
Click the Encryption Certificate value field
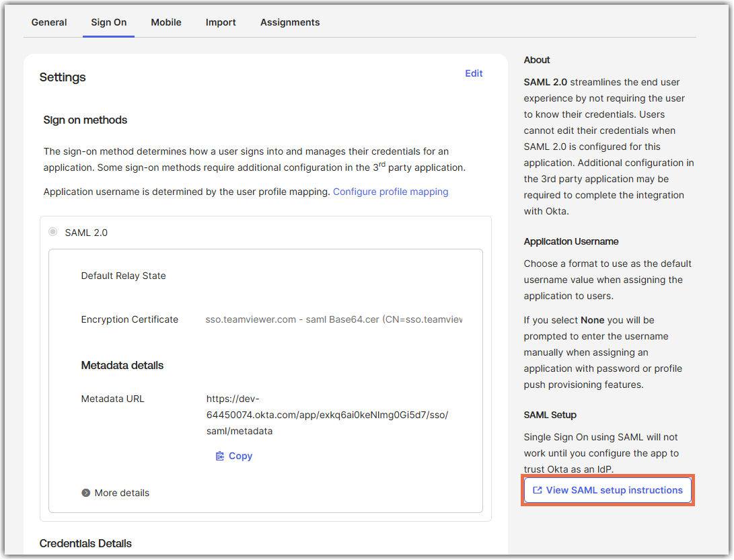pyautogui.click(x=334, y=319)
